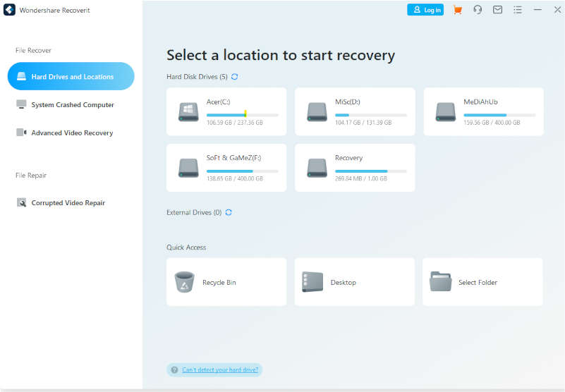Viewport: 565px width, 392px height.
Task: Refresh the Hard Disk Drives list
Action: pyautogui.click(x=235, y=76)
